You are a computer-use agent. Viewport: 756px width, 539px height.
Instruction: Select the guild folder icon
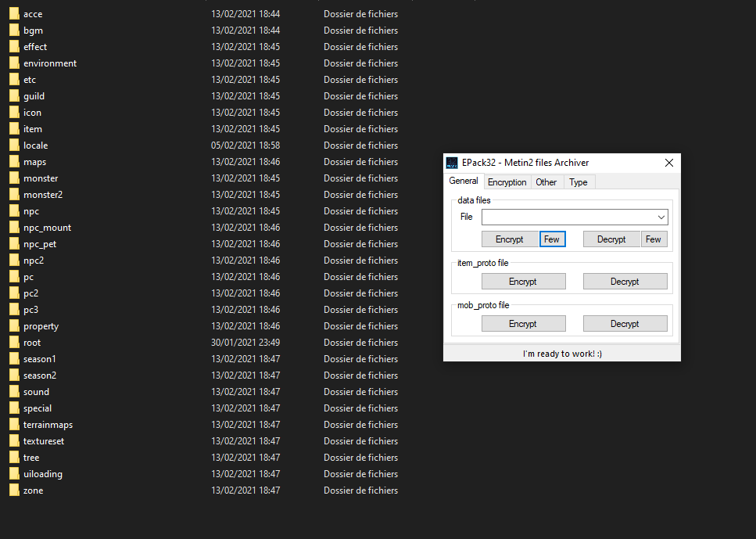point(15,96)
